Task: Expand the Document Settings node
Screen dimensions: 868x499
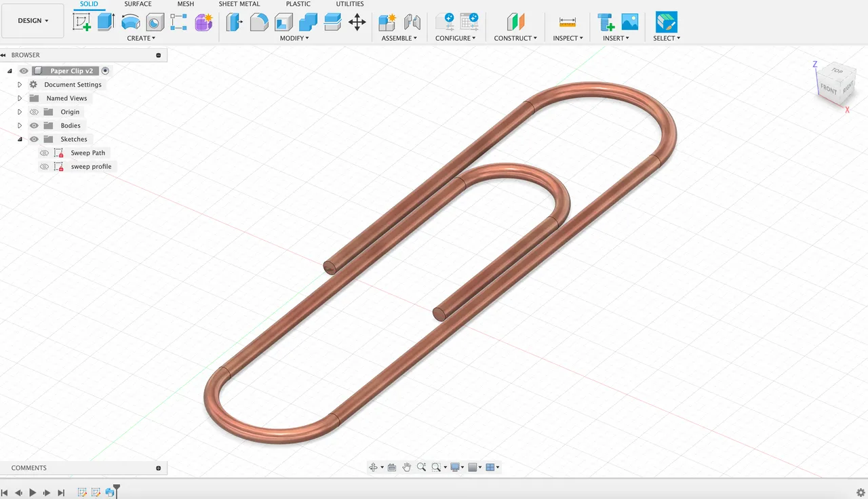Action: [x=19, y=84]
